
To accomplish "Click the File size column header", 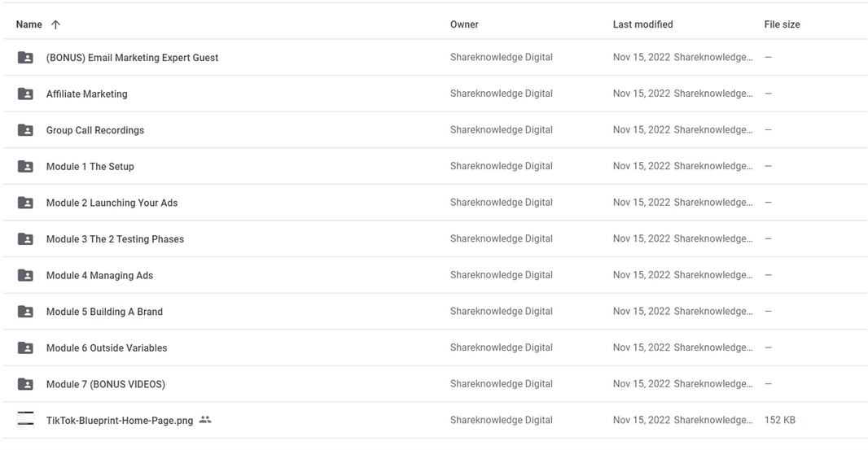I will click(x=782, y=24).
